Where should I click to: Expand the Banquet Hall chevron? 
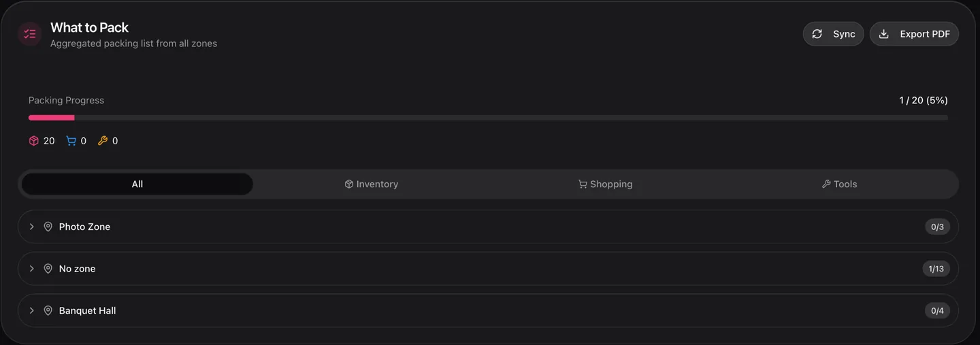click(31, 310)
